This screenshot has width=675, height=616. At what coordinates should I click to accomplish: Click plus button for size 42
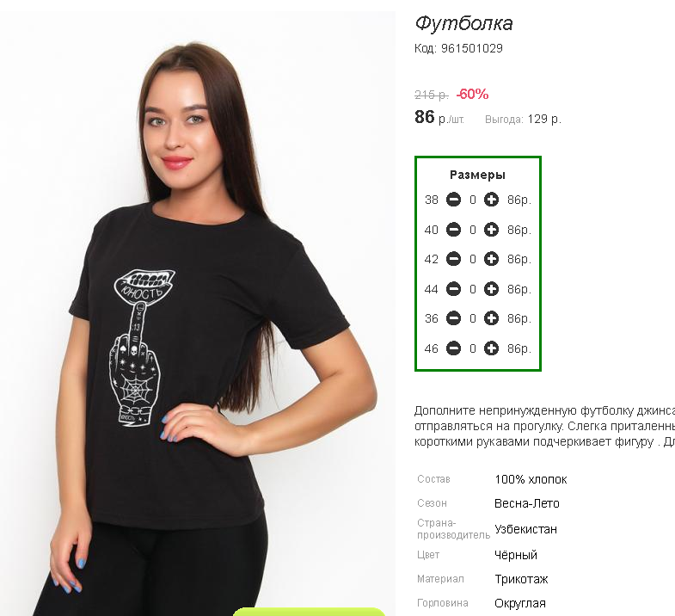pyautogui.click(x=491, y=259)
